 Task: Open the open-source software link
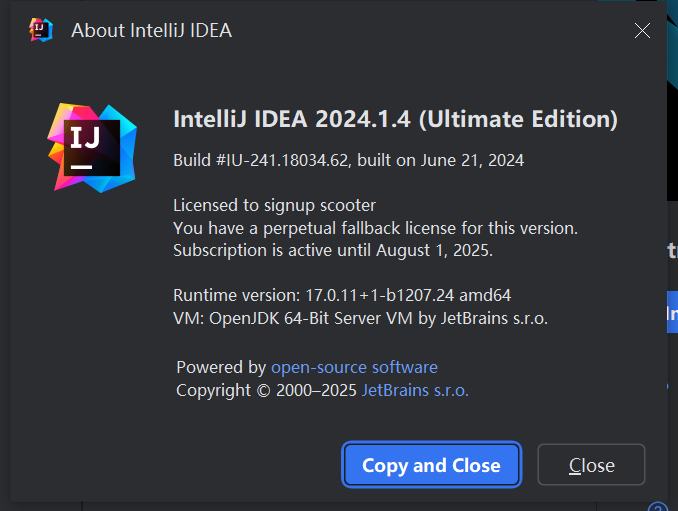click(354, 367)
